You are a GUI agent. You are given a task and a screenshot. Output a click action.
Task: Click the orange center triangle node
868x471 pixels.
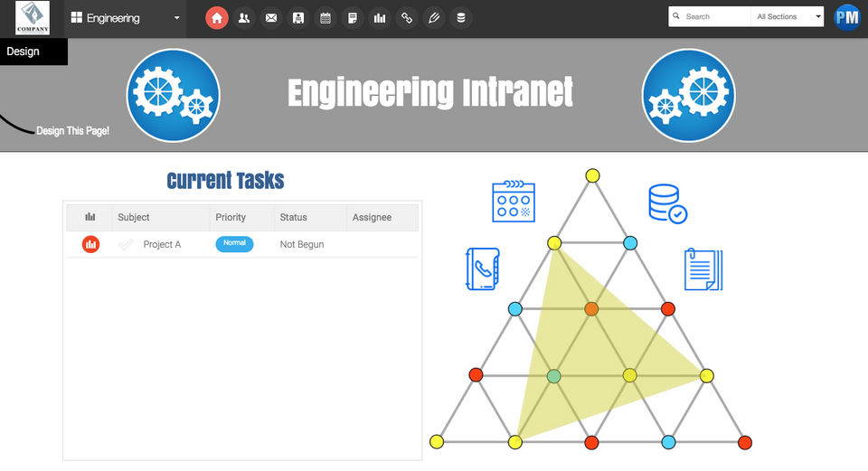[x=591, y=309]
